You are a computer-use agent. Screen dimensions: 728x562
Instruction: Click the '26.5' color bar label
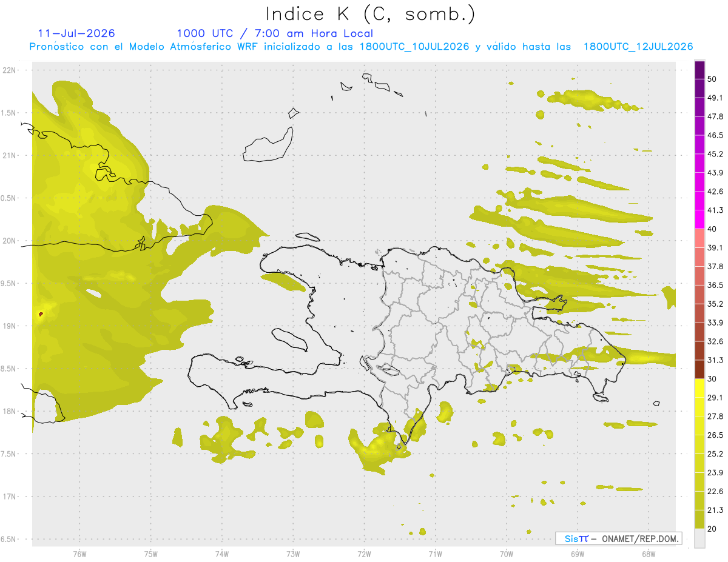click(x=715, y=435)
